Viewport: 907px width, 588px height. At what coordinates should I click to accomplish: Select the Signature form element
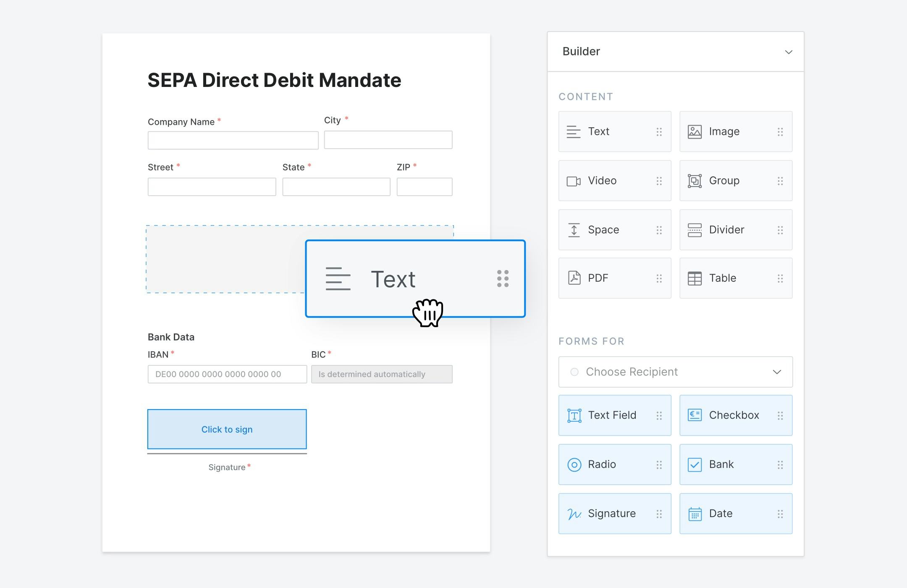575,513
